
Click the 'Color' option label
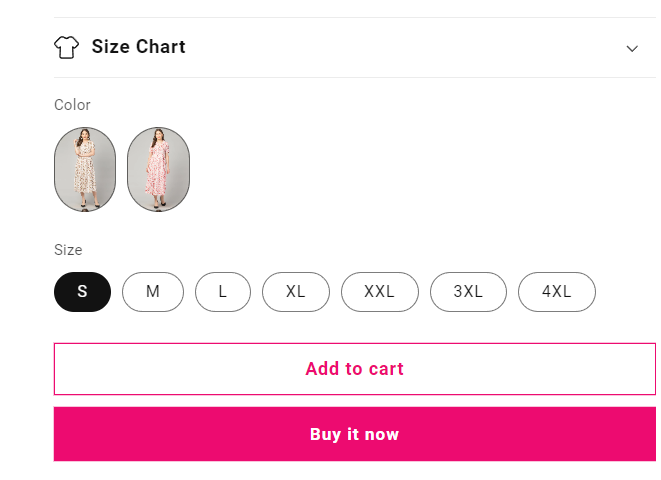pyautogui.click(x=72, y=105)
